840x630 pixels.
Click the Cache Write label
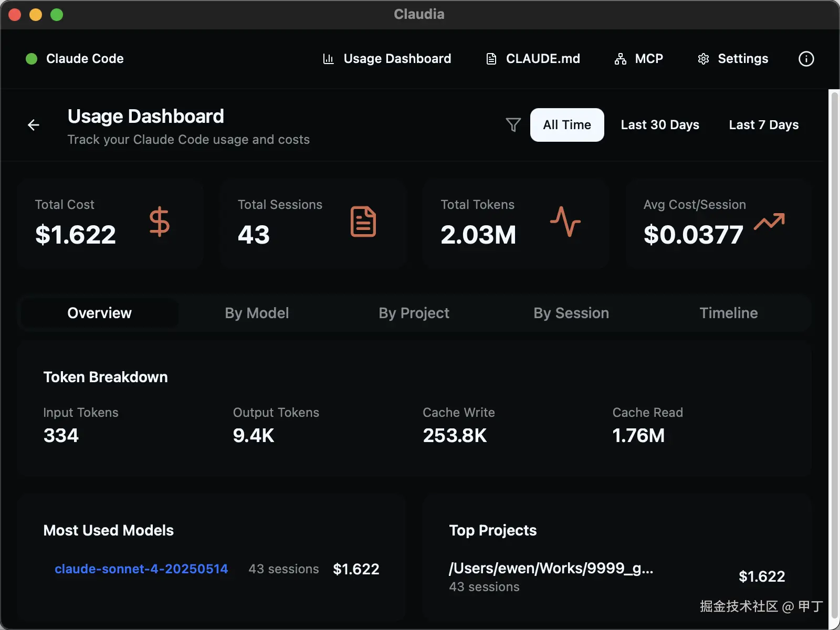pos(459,413)
